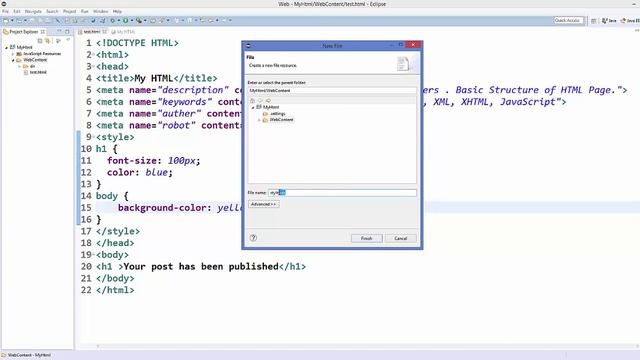
Task: Close the New File dialog
Action: (x=413, y=45)
